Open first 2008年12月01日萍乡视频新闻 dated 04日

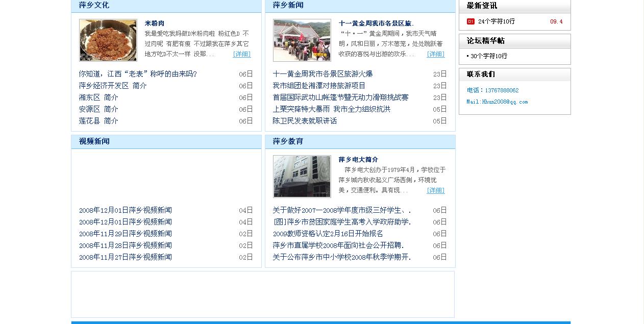point(126,210)
